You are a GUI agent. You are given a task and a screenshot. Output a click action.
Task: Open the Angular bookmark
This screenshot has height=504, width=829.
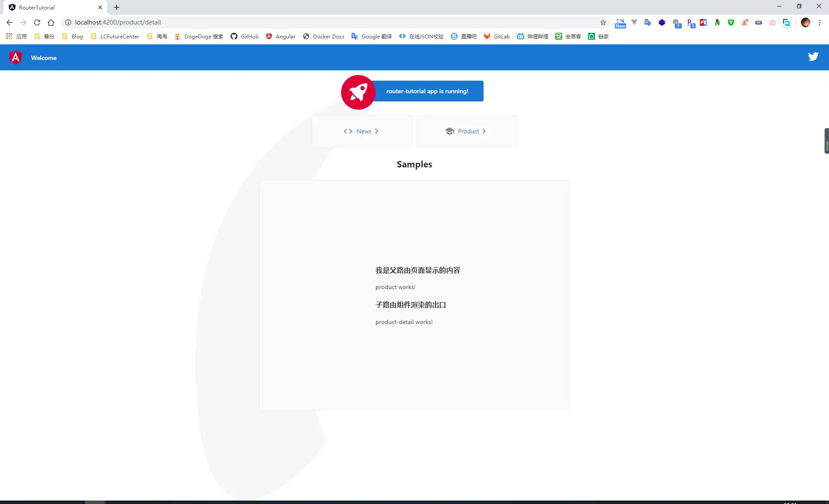[281, 36]
